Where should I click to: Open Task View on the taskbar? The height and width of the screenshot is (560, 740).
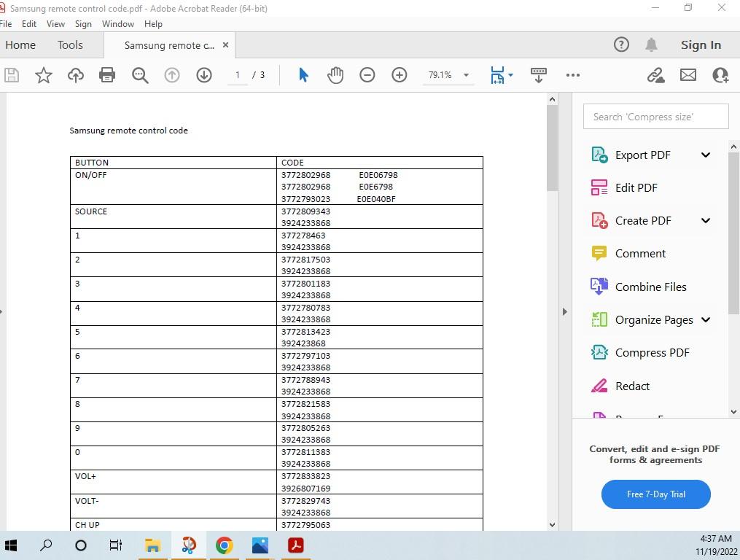coord(116,545)
